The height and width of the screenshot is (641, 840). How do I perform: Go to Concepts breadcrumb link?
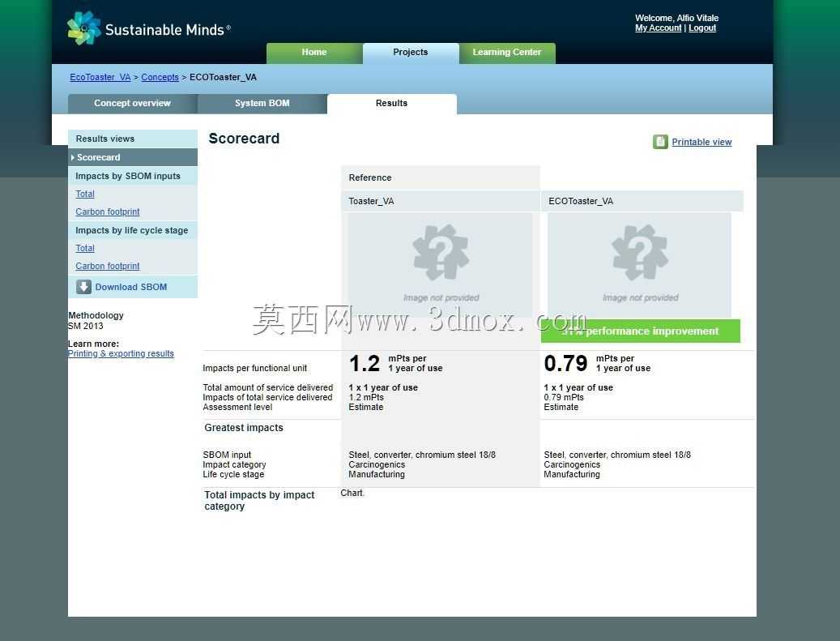point(160,77)
